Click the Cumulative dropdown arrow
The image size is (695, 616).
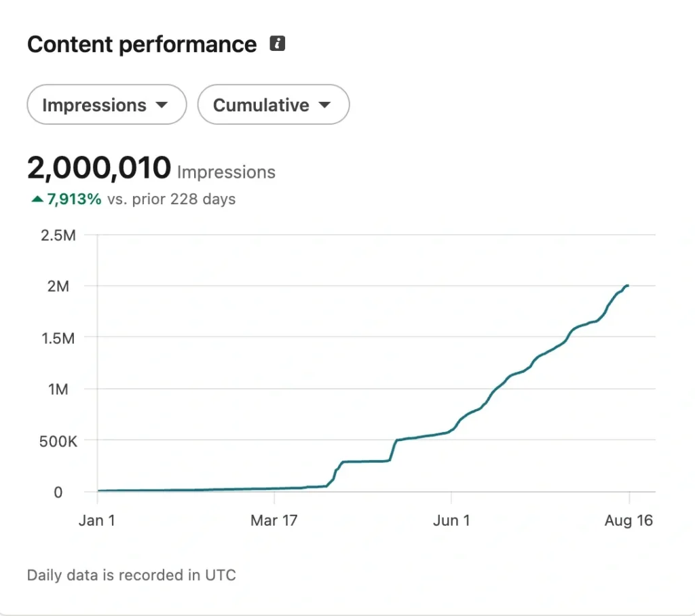324,105
